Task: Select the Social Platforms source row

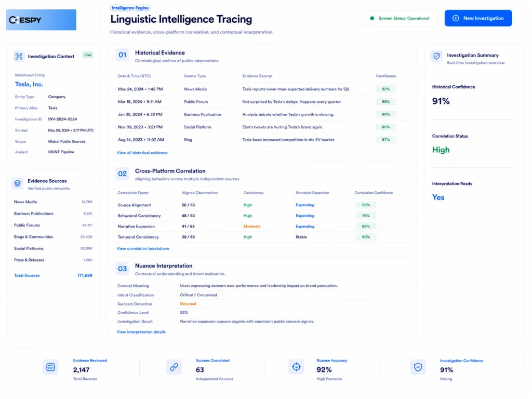Action: (53, 249)
